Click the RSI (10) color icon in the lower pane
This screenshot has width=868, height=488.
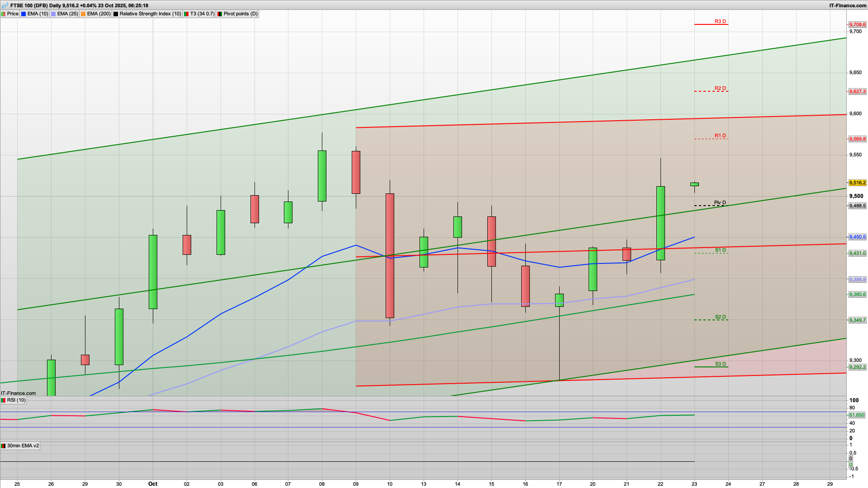pos(3,400)
